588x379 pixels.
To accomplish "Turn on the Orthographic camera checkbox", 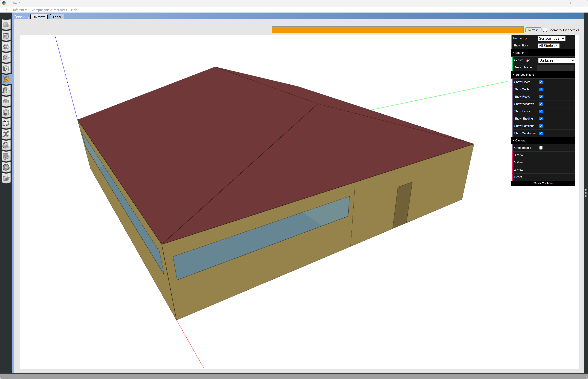I will pos(541,148).
